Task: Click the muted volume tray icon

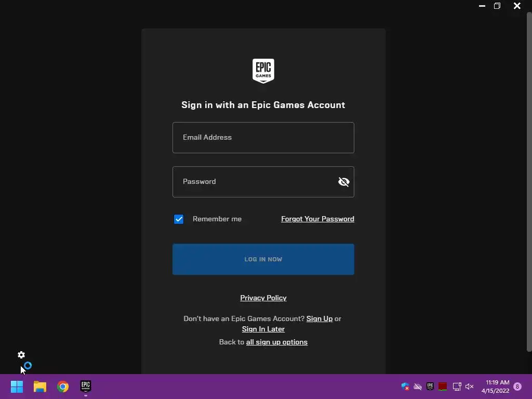Action: (x=470, y=387)
